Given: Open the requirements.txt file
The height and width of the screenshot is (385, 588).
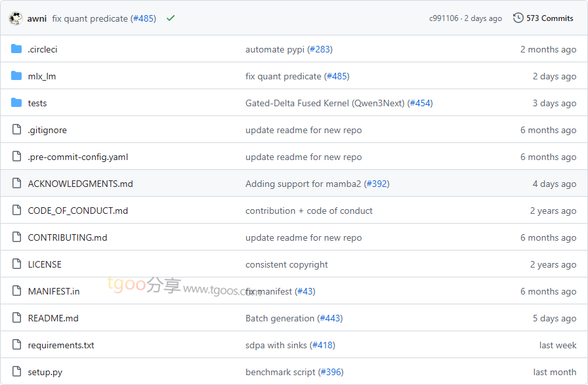Looking at the screenshot, I should (61, 345).
